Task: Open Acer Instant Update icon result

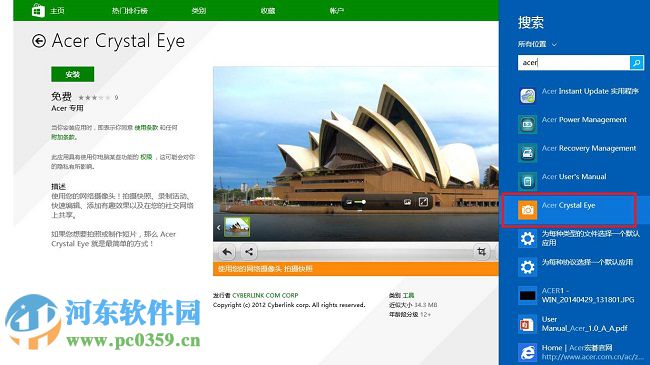Action: (x=527, y=96)
